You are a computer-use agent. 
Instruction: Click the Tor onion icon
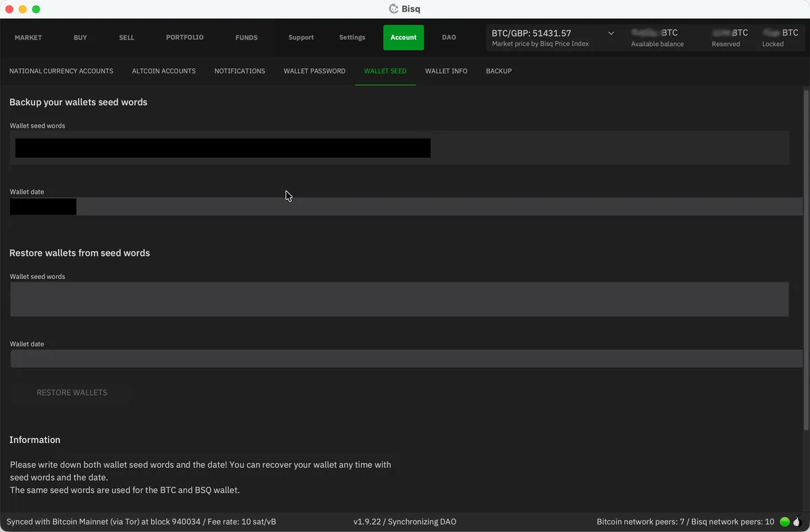point(796,522)
